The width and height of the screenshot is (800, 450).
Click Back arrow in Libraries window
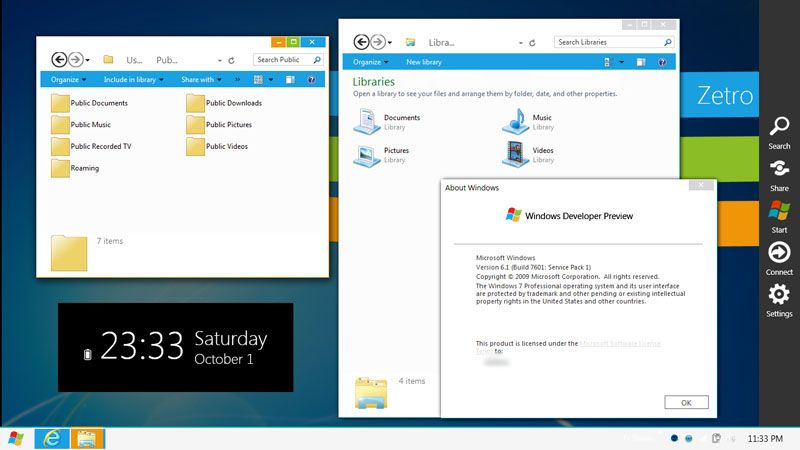[361, 42]
